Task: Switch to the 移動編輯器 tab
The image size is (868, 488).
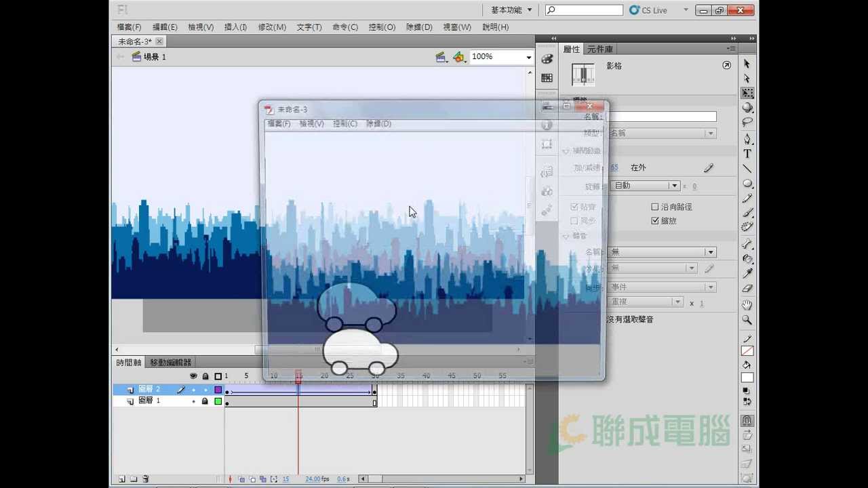Action: coord(171,363)
